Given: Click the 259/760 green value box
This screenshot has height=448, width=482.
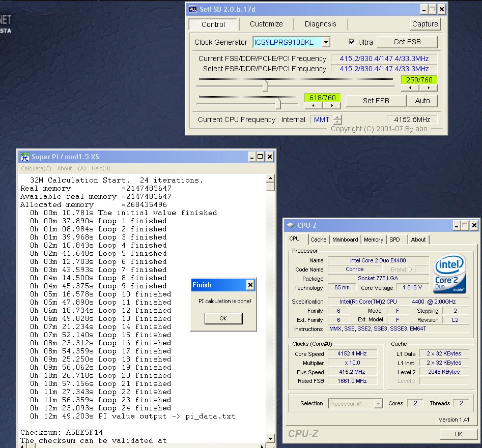Looking at the screenshot, I should pos(419,80).
